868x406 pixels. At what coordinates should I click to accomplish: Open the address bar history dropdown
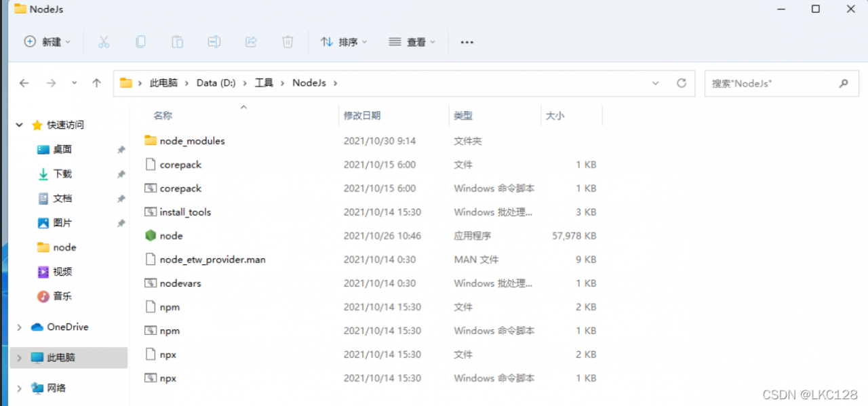(656, 83)
